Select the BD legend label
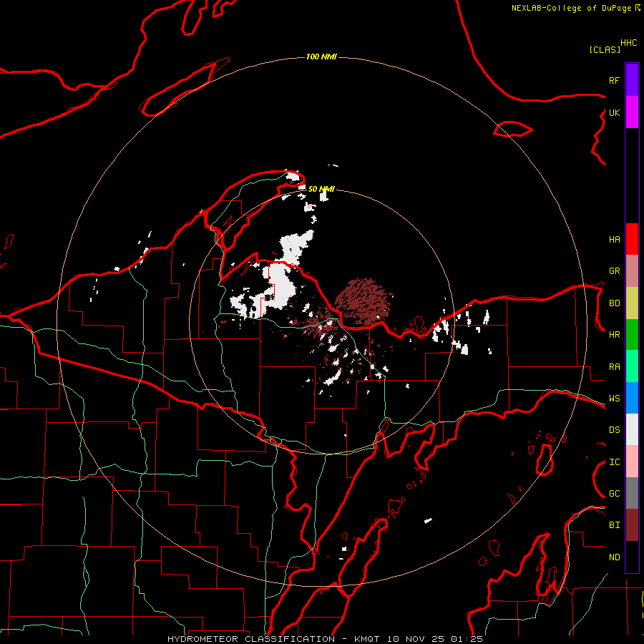The width and height of the screenshot is (644, 644). coord(615,303)
